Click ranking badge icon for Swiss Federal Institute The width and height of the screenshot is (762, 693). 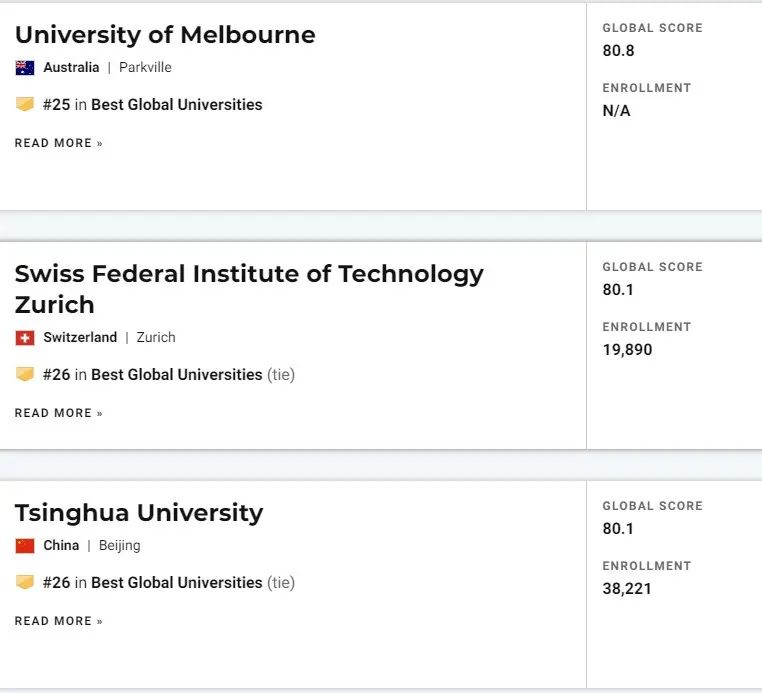pos(25,374)
